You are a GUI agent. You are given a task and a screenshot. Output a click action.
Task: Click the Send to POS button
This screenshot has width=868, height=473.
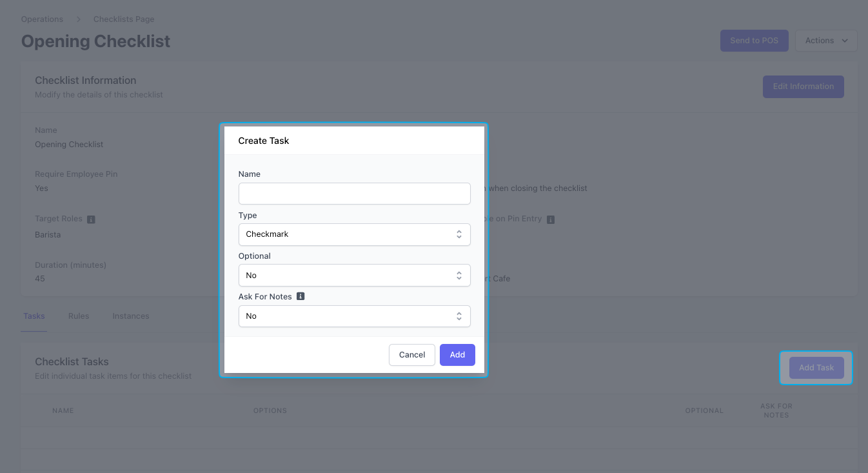754,41
